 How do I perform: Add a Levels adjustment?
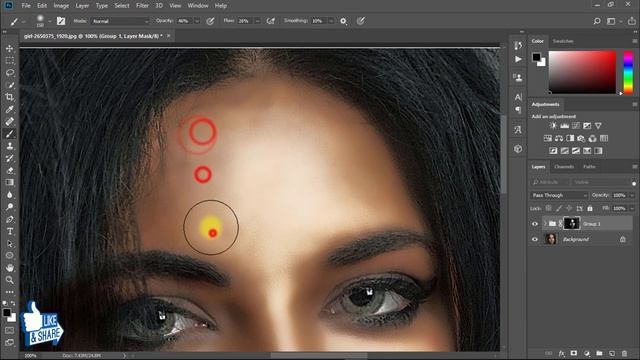pyautogui.click(x=564, y=126)
